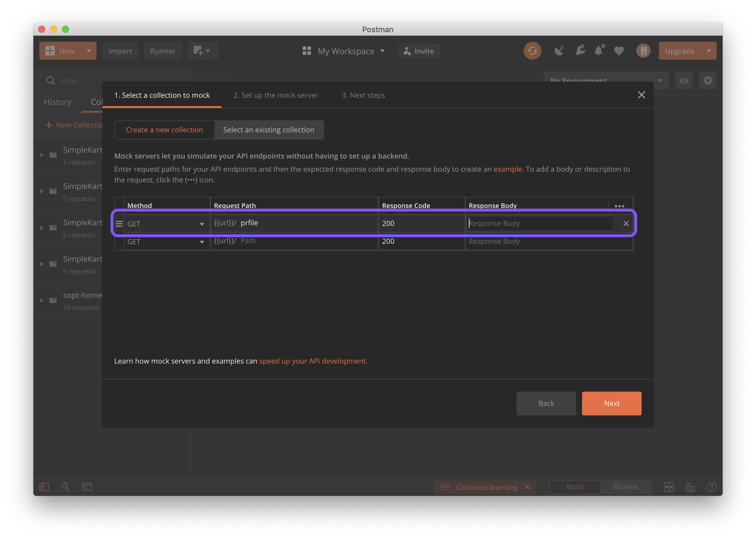Open the Postman console icon
756x540 pixels.
tap(87, 487)
